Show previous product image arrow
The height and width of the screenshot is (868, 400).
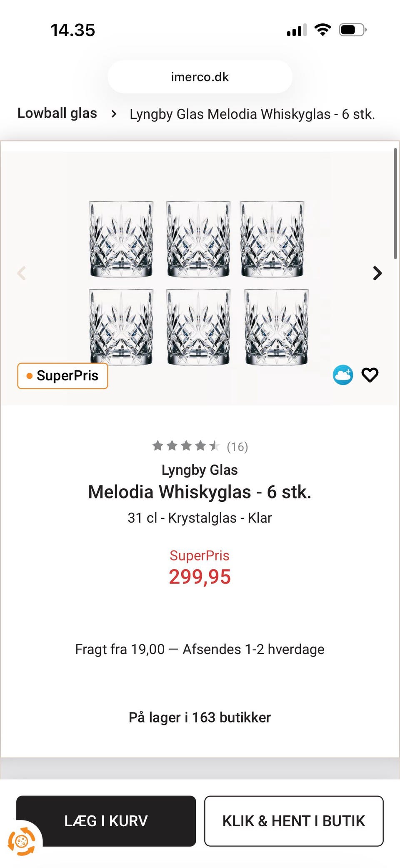click(22, 273)
